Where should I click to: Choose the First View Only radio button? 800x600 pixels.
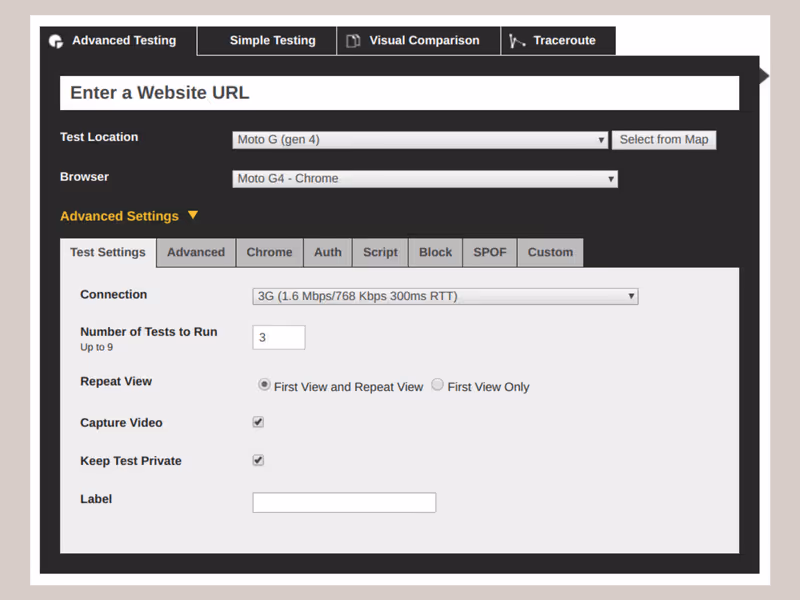[x=438, y=385]
